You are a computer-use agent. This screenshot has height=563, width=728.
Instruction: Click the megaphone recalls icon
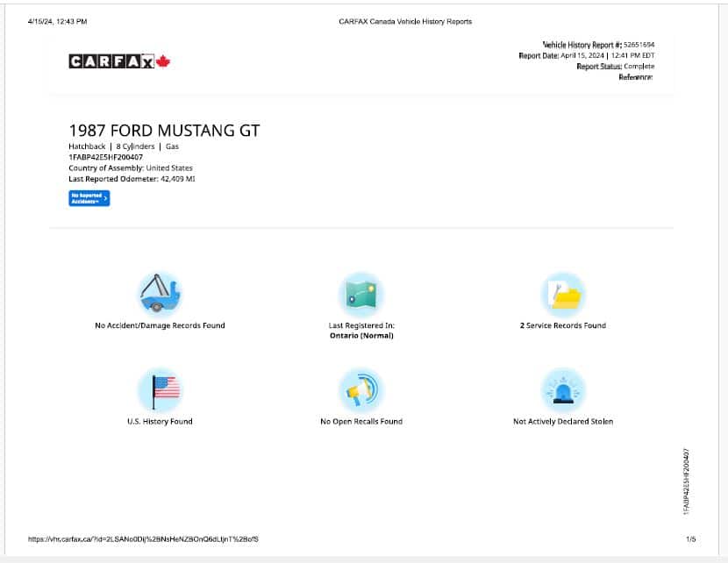[361, 390]
